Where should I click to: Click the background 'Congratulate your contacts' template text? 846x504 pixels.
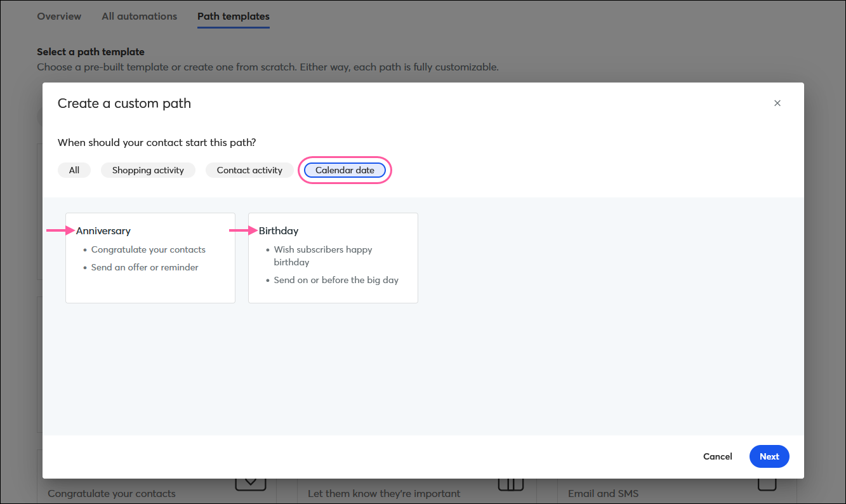[112, 494]
